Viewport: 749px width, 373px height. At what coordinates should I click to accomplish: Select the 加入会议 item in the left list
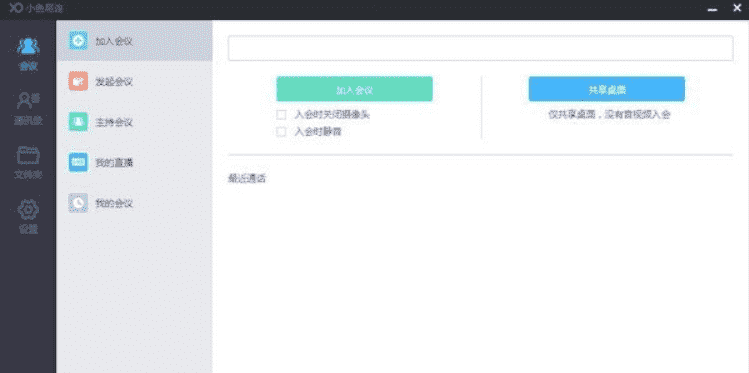pos(134,41)
